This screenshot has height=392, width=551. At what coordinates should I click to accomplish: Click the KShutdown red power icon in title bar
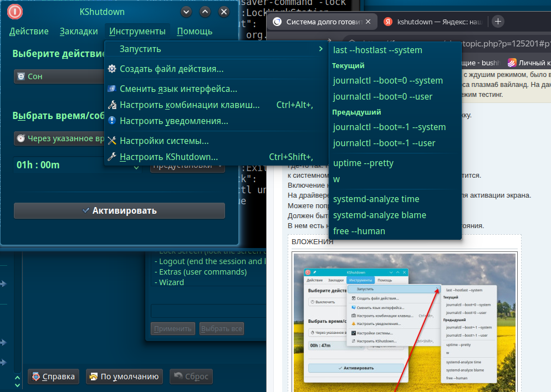tap(15, 12)
